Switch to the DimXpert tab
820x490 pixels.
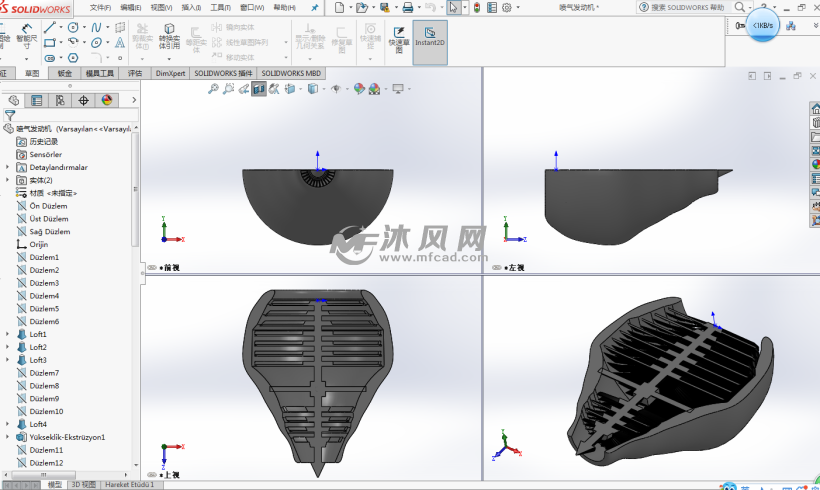tap(168, 73)
